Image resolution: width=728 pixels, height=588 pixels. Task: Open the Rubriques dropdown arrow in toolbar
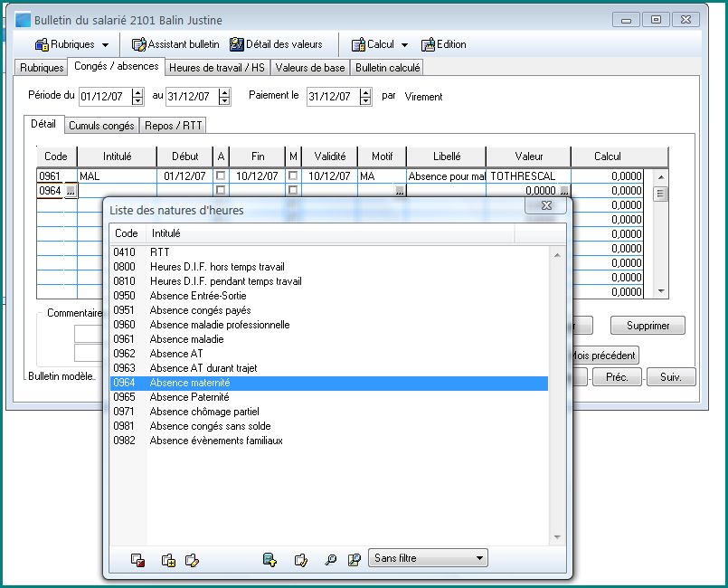coord(106,45)
